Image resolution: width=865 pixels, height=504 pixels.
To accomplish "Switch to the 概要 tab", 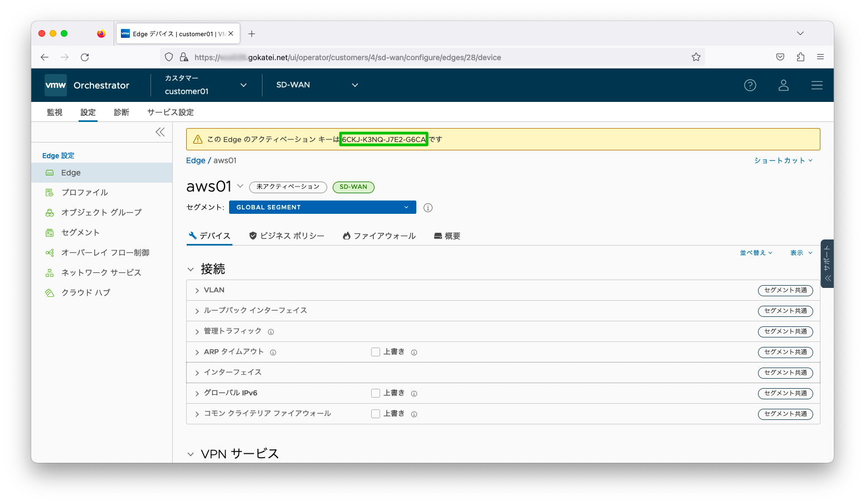I will (x=447, y=236).
